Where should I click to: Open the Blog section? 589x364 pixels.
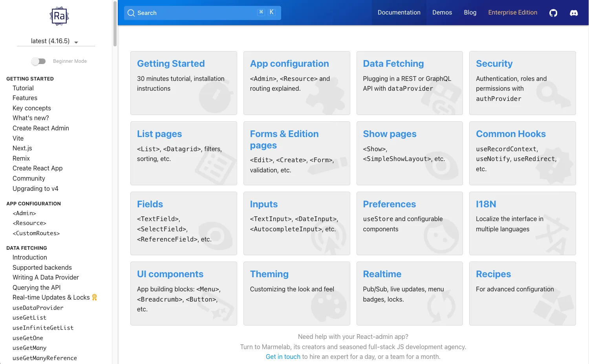(470, 12)
